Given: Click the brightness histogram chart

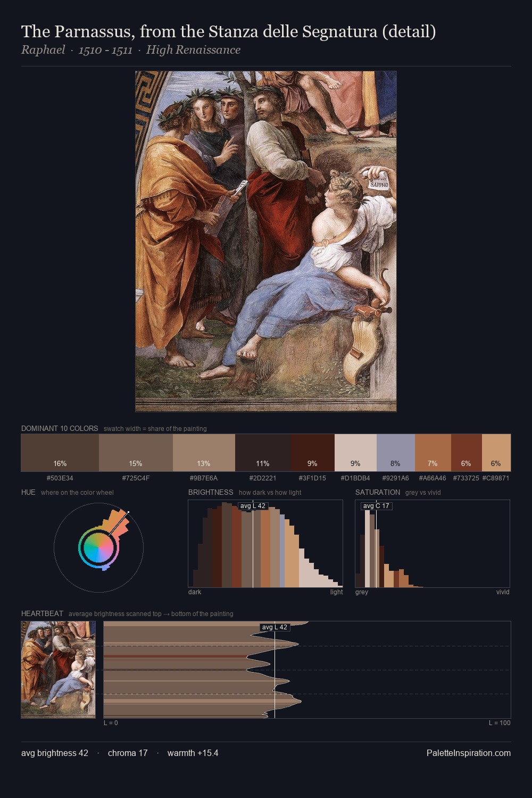Looking at the screenshot, I should pyautogui.click(x=265, y=544).
